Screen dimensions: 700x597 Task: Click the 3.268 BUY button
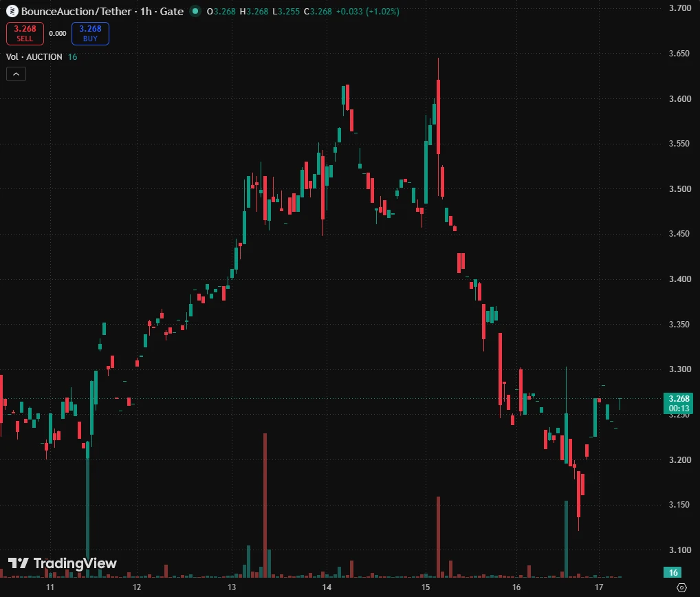coord(90,34)
